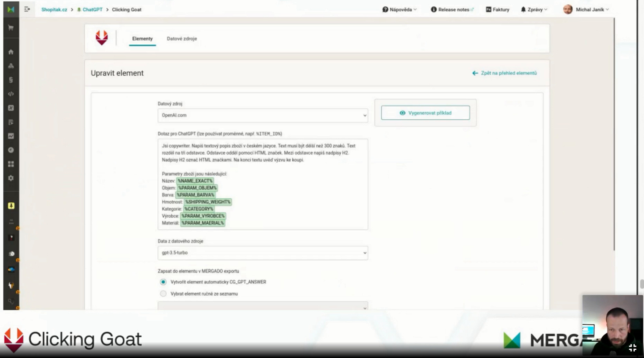Click the back arrow next to Zpět na přehled
The width and height of the screenshot is (644, 358).
(x=475, y=73)
